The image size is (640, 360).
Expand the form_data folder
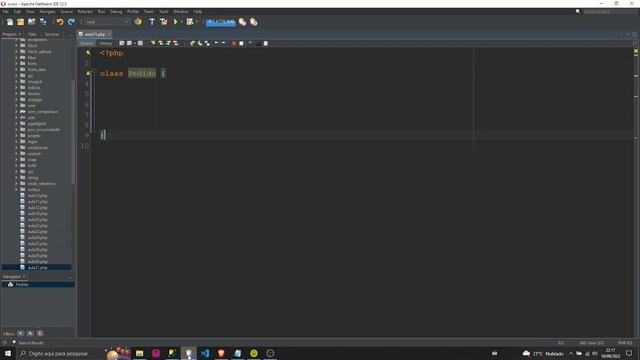[16, 69]
